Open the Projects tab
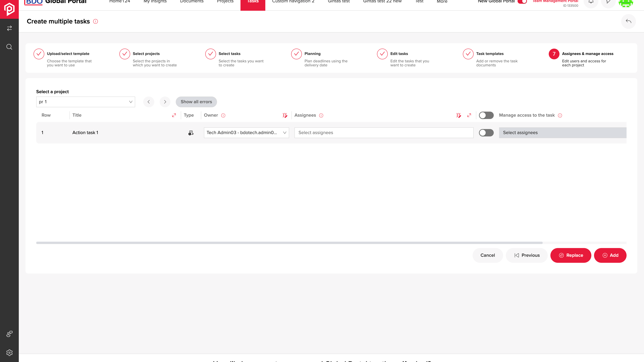 [x=225, y=2]
